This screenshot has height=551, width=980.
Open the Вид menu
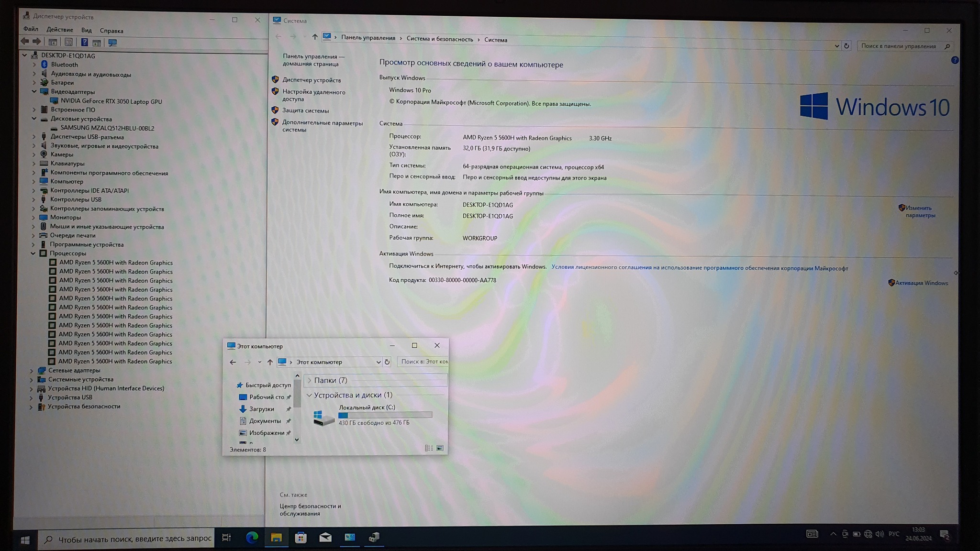point(86,30)
